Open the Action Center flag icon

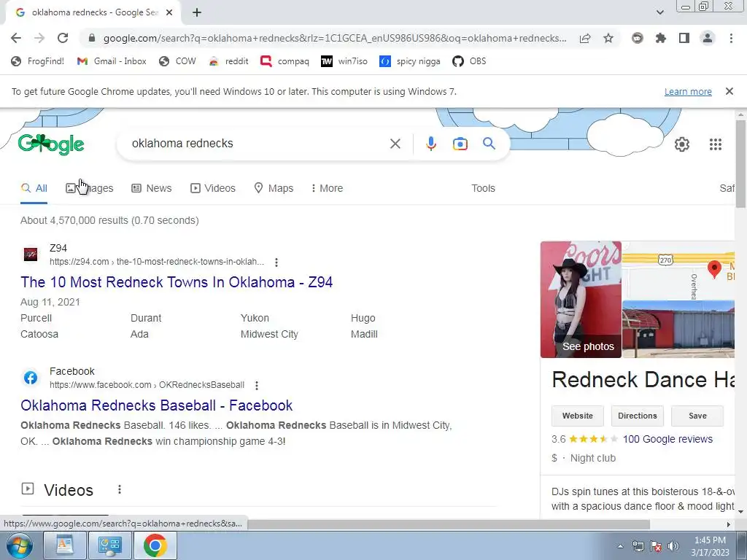click(656, 546)
